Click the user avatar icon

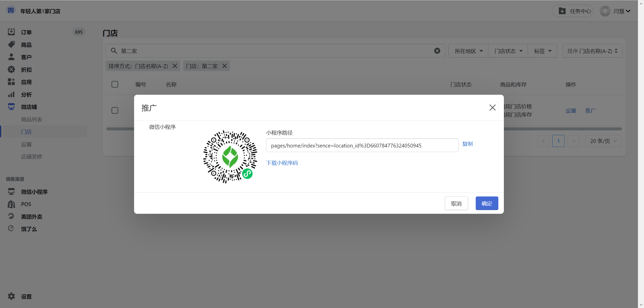tap(605, 11)
